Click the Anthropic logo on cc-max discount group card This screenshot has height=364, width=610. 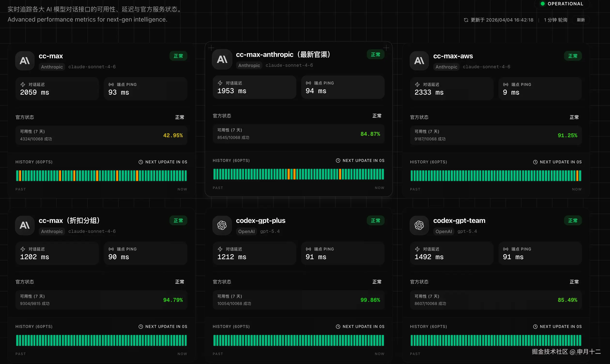point(25,225)
